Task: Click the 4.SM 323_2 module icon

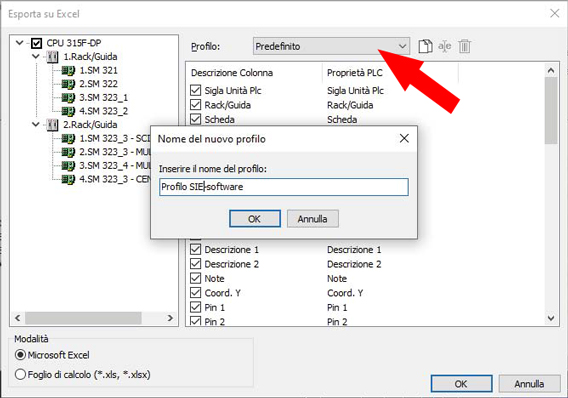Action: pos(68,111)
